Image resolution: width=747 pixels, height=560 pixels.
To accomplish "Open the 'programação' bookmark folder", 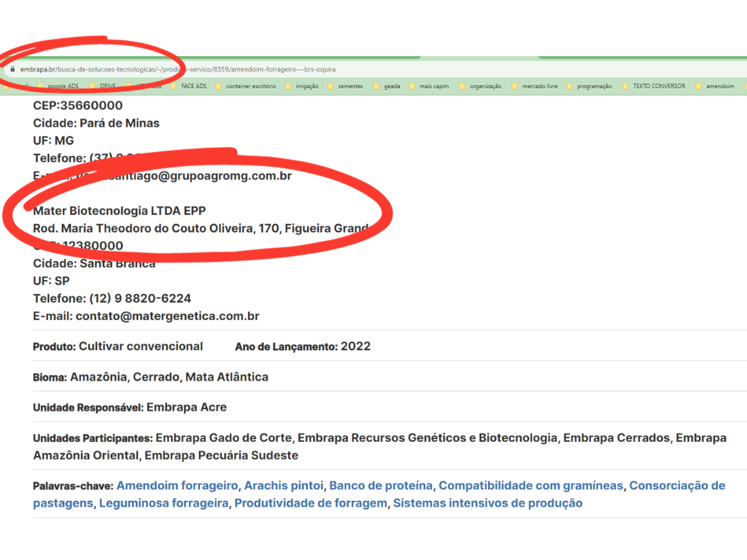I will tap(594, 86).
